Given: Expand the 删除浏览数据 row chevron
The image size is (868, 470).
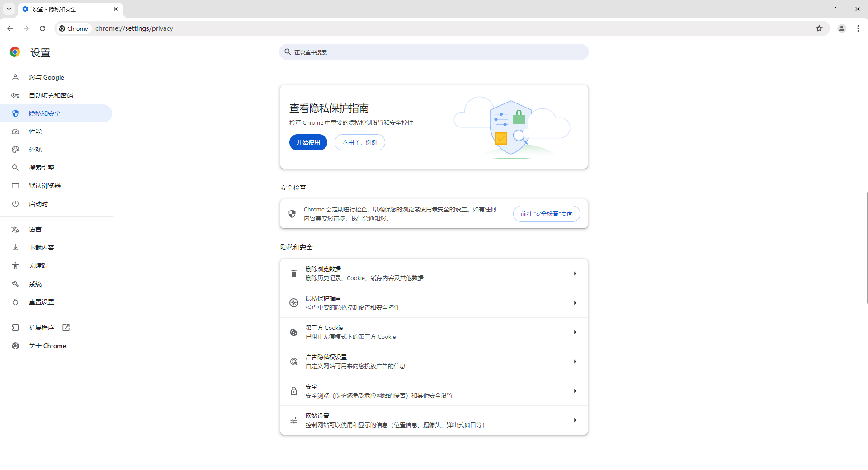Looking at the screenshot, I should [575, 273].
